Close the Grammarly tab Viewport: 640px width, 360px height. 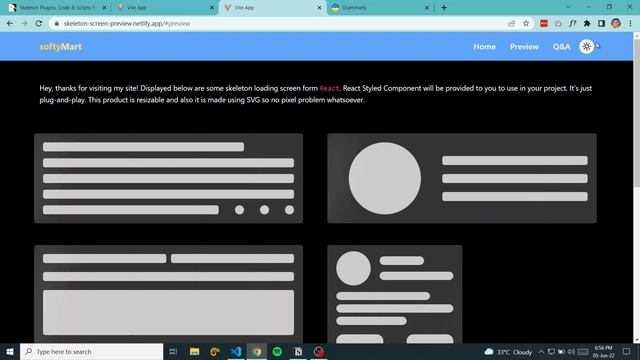point(427,7)
